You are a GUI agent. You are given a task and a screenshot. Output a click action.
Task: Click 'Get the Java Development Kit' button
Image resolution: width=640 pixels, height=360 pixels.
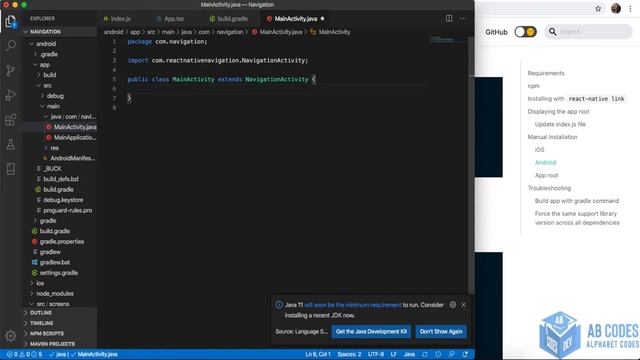pos(371,331)
